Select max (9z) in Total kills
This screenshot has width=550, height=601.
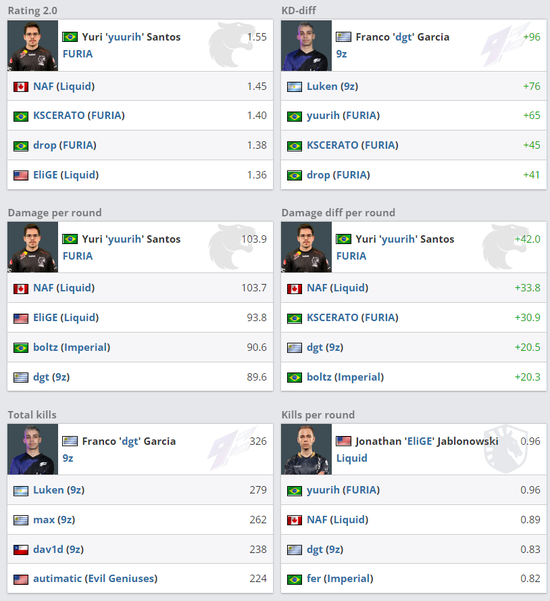tap(54, 520)
